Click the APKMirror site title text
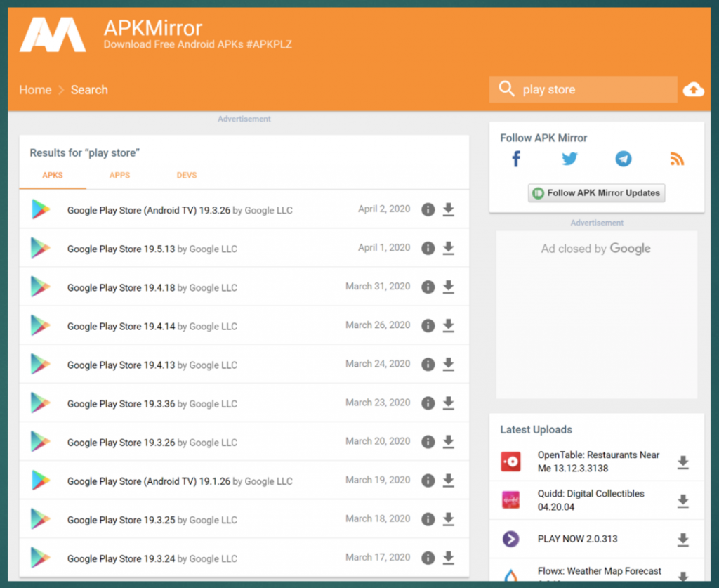Screen dimensions: 719x588 point(152,28)
